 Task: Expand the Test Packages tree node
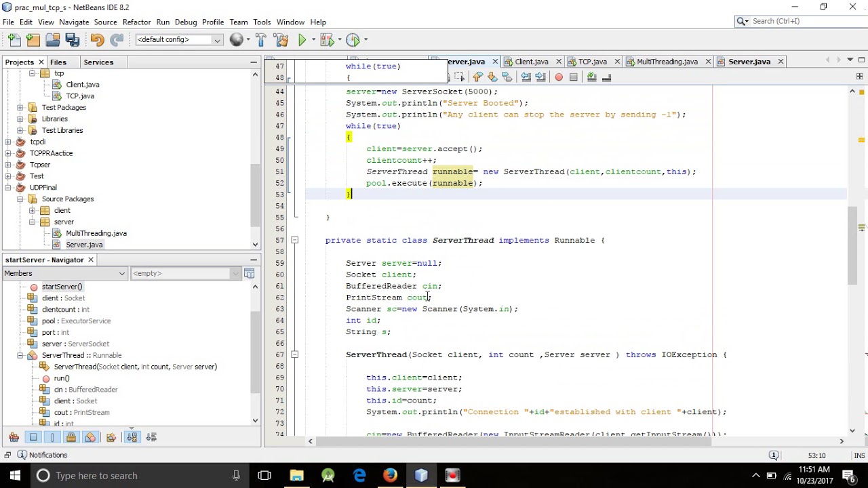click(x=20, y=108)
